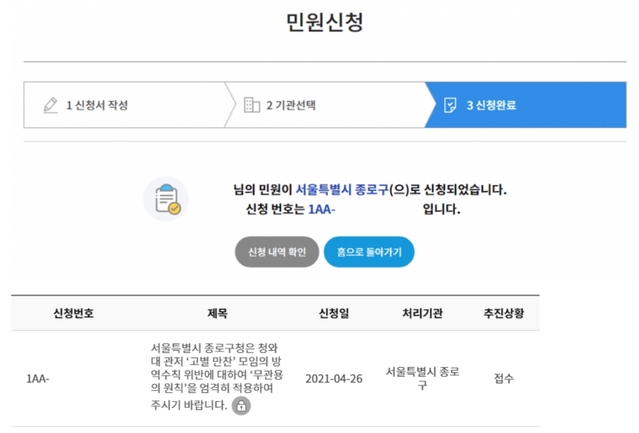639x433 pixels.
Task: Click the pencil icon for 신청서 작성
Action: coord(51,105)
